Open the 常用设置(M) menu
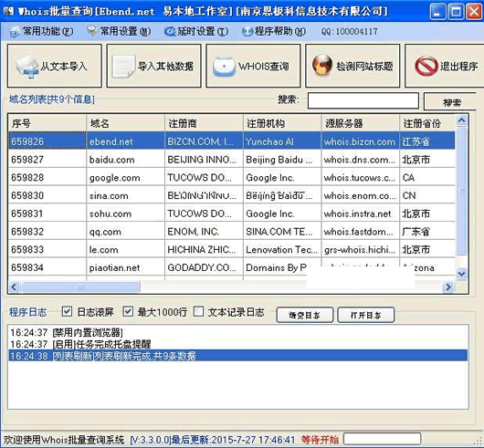484x448 pixels. [119, 31]
